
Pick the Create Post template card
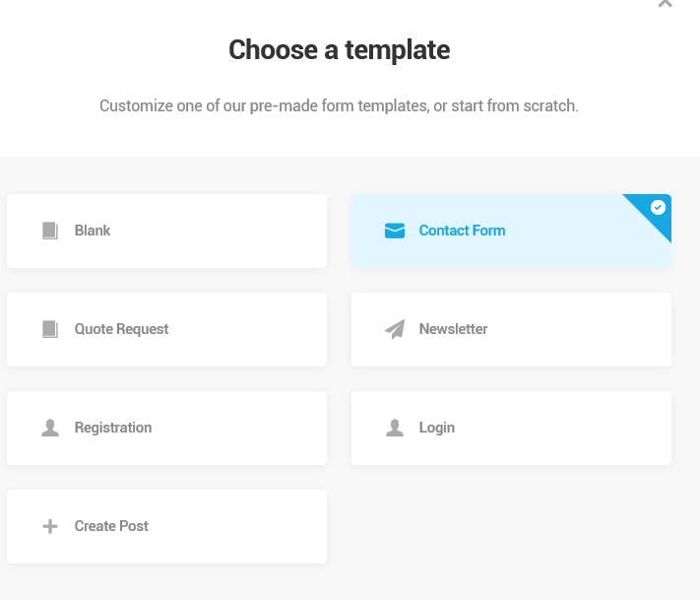(x=166, y=526)
